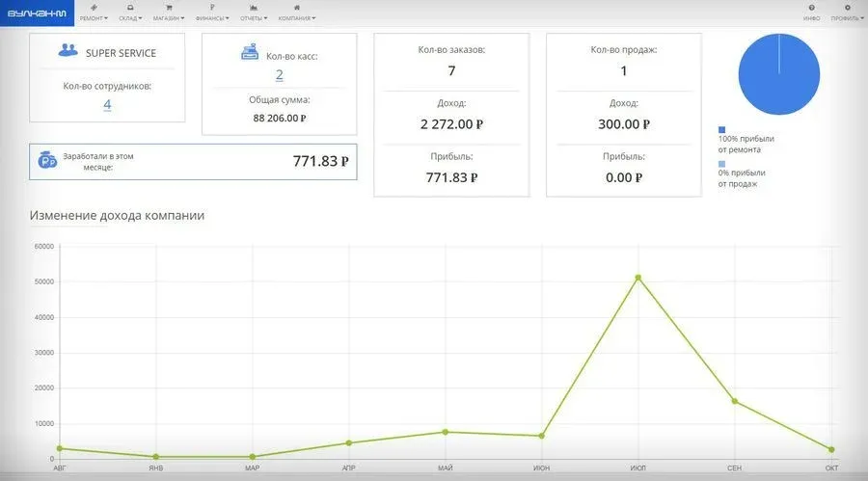Click the profile gear icon
This screenshot has width=868, height=481.
pyautogui.click(x=847, y=8)
